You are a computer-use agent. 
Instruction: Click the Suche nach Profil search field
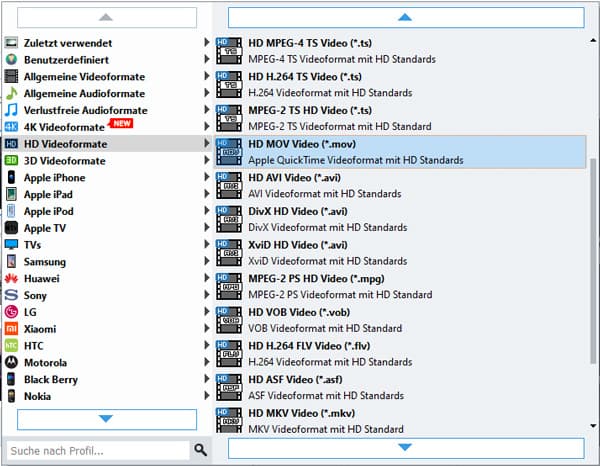pyautogui.click(x=98, y=451)
